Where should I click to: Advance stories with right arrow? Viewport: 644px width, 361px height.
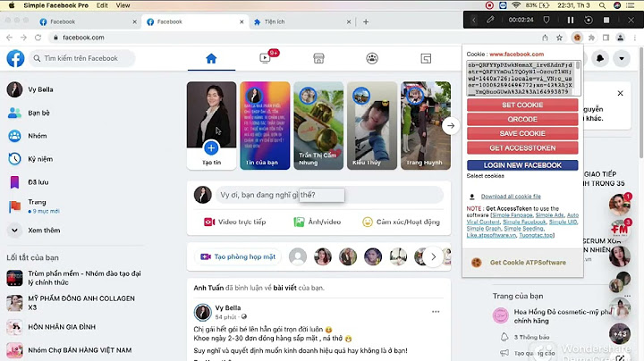tap(451, 125)
